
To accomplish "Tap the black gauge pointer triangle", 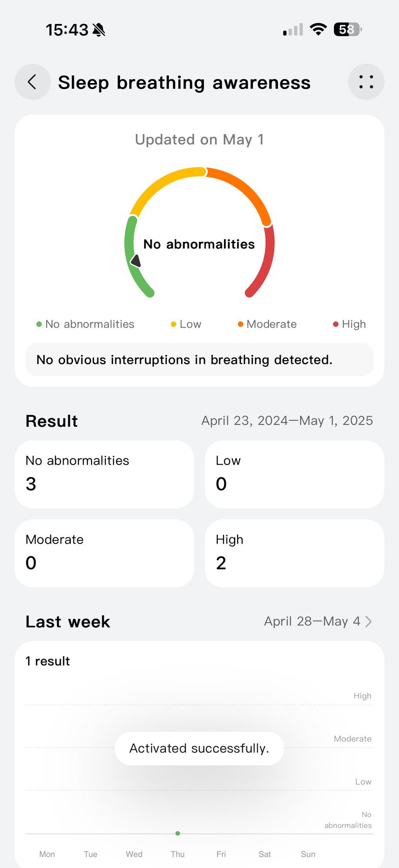I will [x=136, y=261].
